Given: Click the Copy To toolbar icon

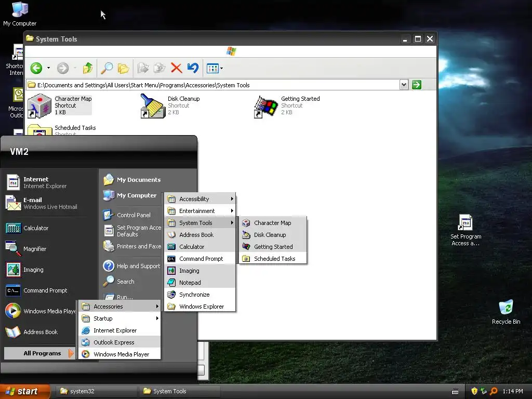Looking at the screenshot, I should click(x=159, y=68).
